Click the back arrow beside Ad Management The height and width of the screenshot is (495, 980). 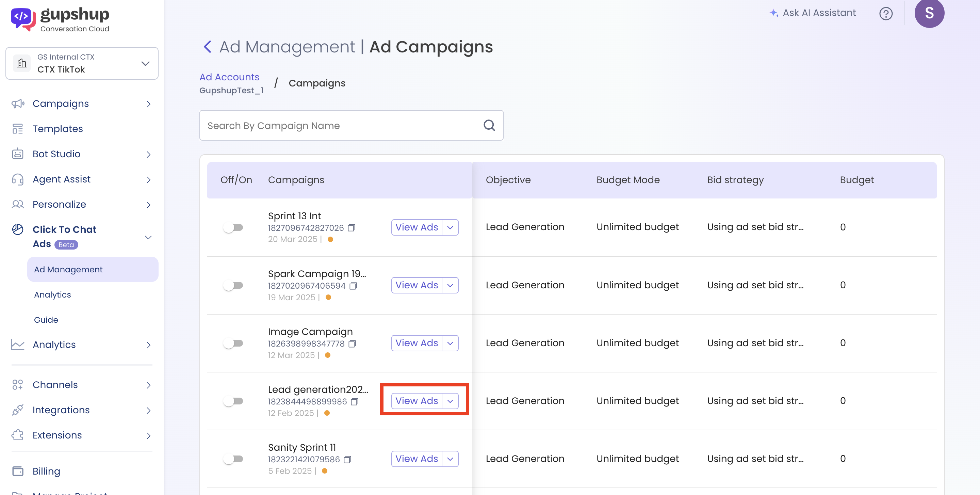pyautogui.click(x=207, y=47)
